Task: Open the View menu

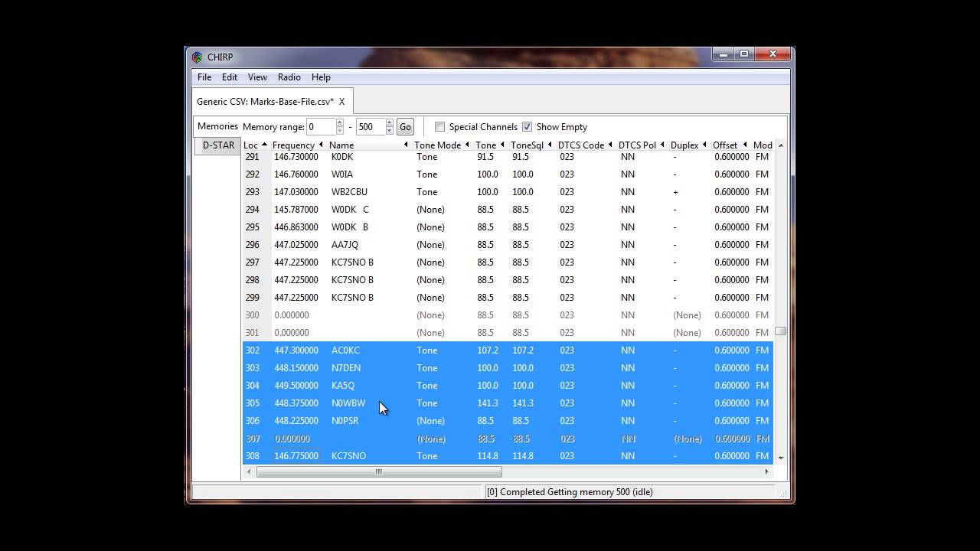Action: coord(257,77)
